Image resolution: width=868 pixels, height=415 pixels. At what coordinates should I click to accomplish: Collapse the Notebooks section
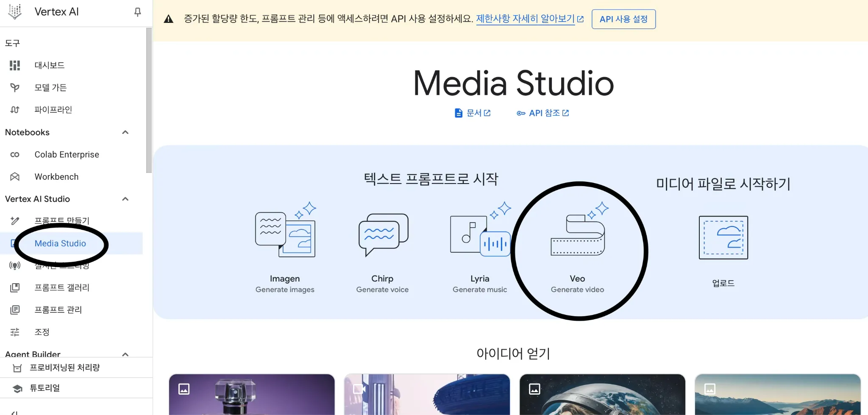(x=125, y=132)
